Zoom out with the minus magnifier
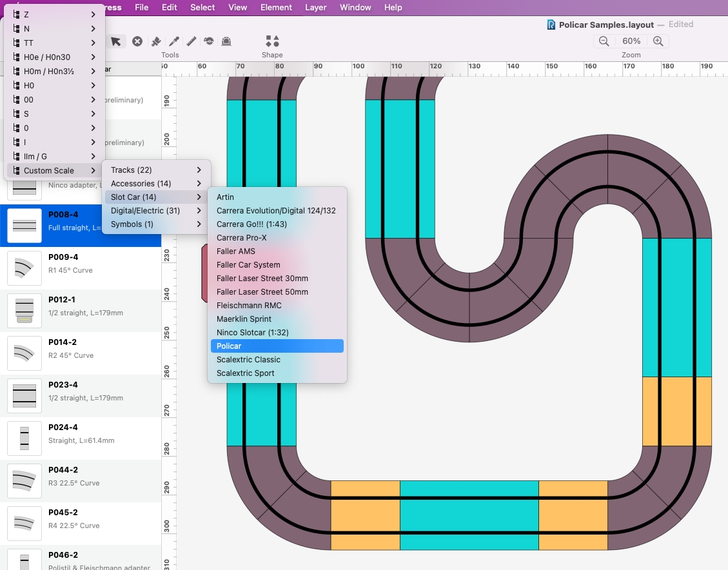The height and width of the screenshot is (570, 728). click(x=604, y=41)
